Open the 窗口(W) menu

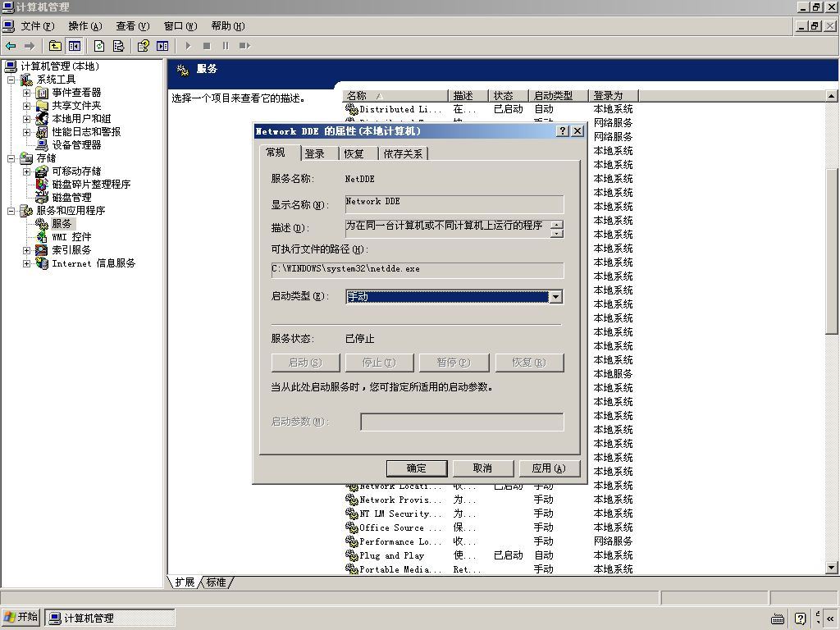[180, 26]
